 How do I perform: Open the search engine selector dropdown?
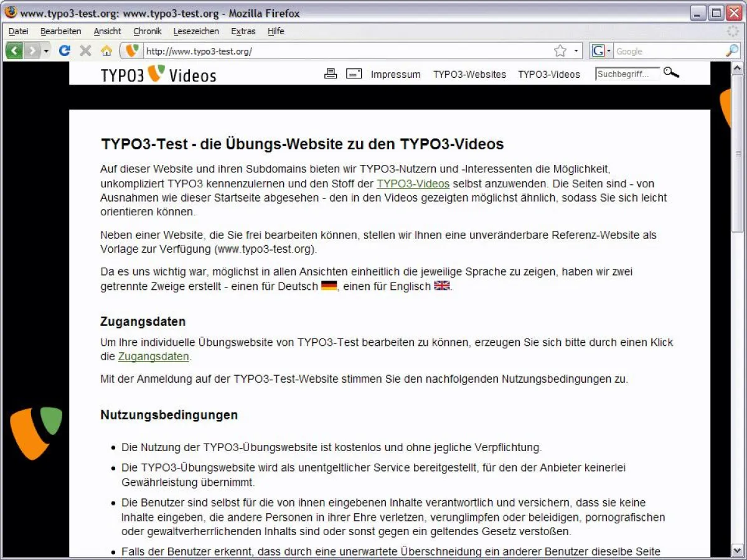point(608,50)
